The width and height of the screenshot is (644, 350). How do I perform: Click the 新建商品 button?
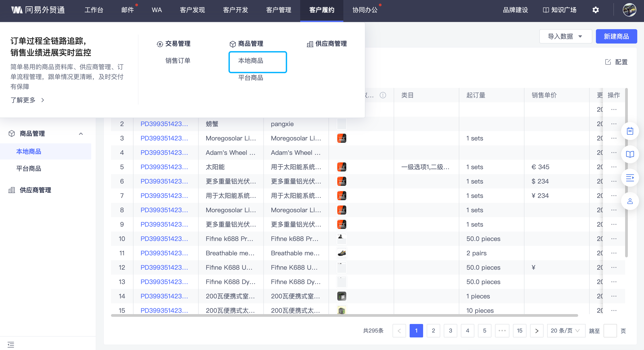tap(616, 36)
